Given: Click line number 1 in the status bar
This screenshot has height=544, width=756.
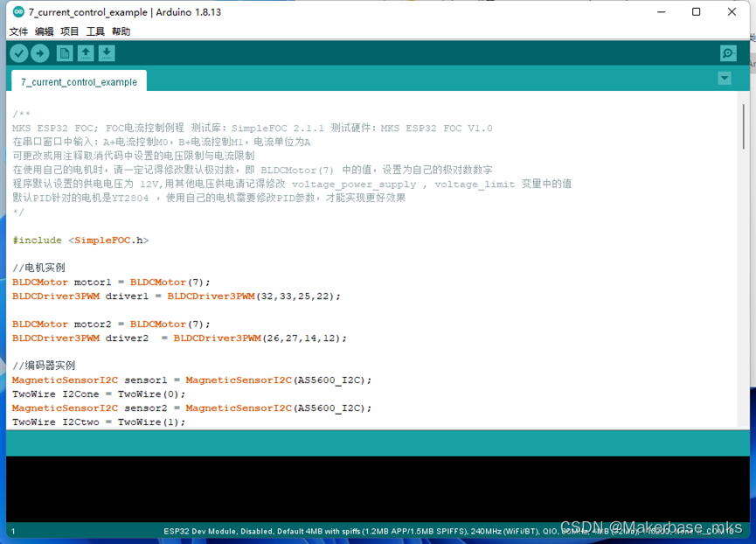Looking at the screenshot, I should point(12,530).
